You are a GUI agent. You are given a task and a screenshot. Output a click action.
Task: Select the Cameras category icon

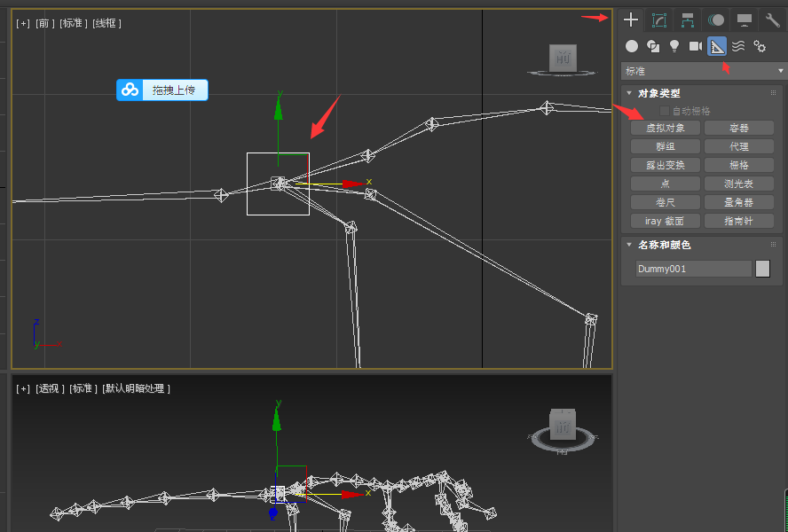pos(695,46)
